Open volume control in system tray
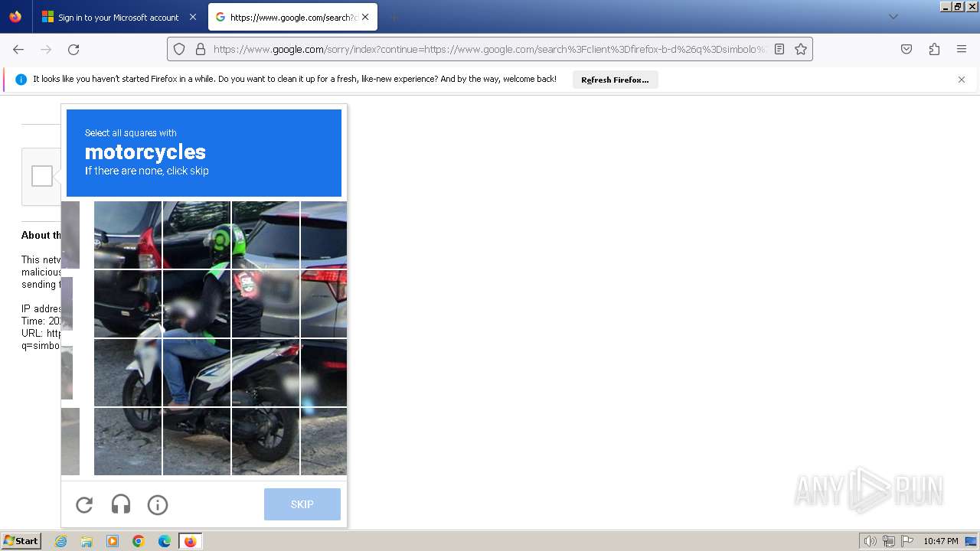The image size is (980, 551). coord(870,541)
